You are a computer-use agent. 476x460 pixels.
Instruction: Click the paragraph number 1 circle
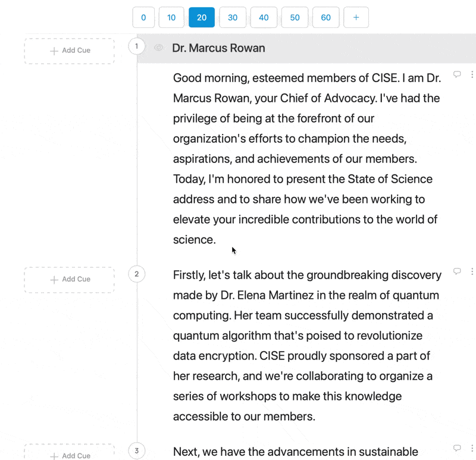click(136, 46)
